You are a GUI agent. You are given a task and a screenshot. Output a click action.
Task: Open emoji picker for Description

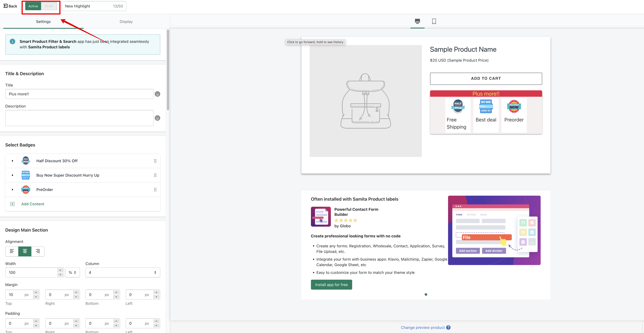pyautogui.click(x=157, y=118)
